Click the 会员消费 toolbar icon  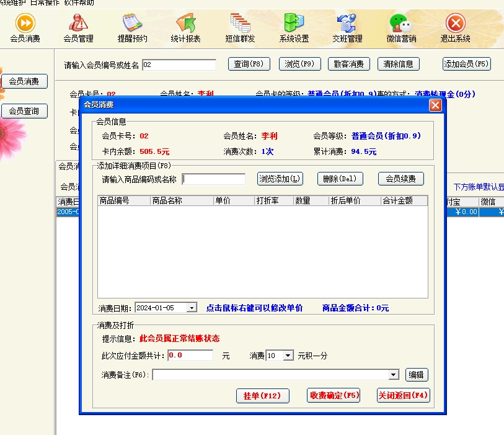pyautogui.click(x=25, y=28)
